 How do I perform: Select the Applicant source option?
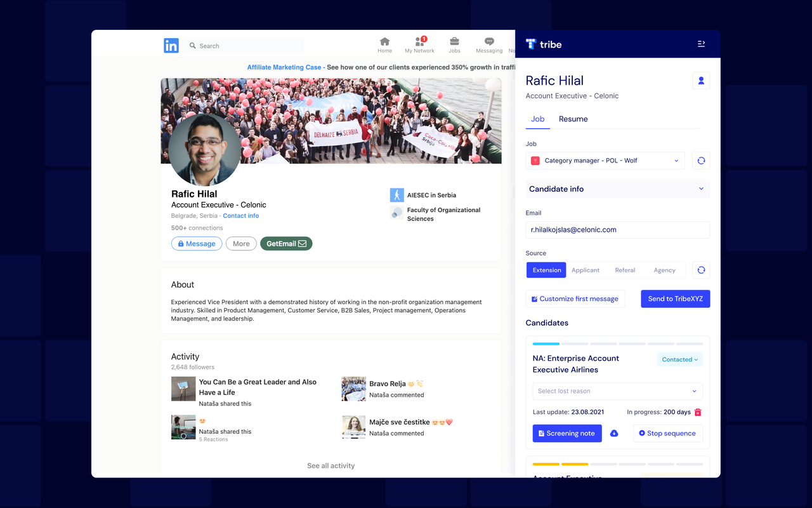tap(586, 270)
